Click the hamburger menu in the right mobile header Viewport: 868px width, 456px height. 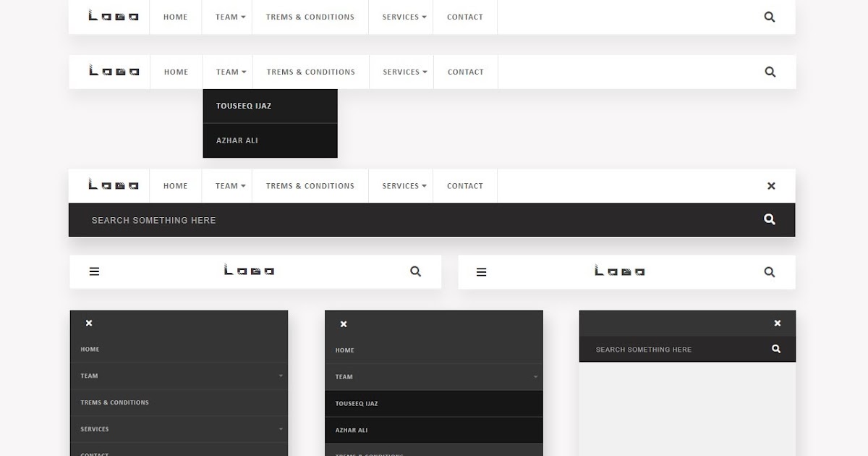(481, 271)
